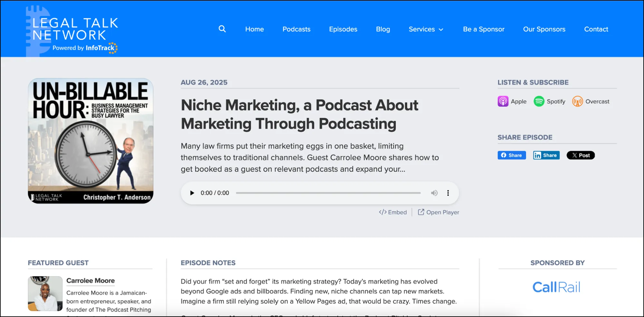This screenshot has width=644, height=317.
Task: Share the episode on LinkedIn
Action: tap(546, 155)
